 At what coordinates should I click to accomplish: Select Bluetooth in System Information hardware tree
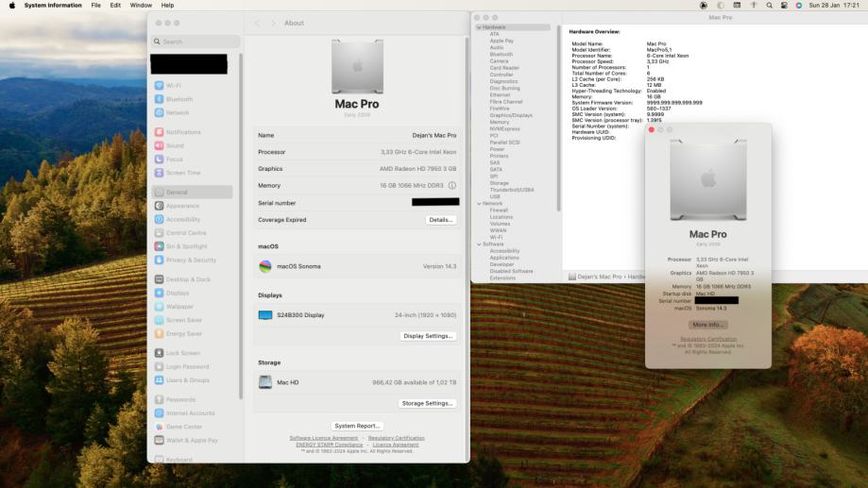click(x=501, y=54)
